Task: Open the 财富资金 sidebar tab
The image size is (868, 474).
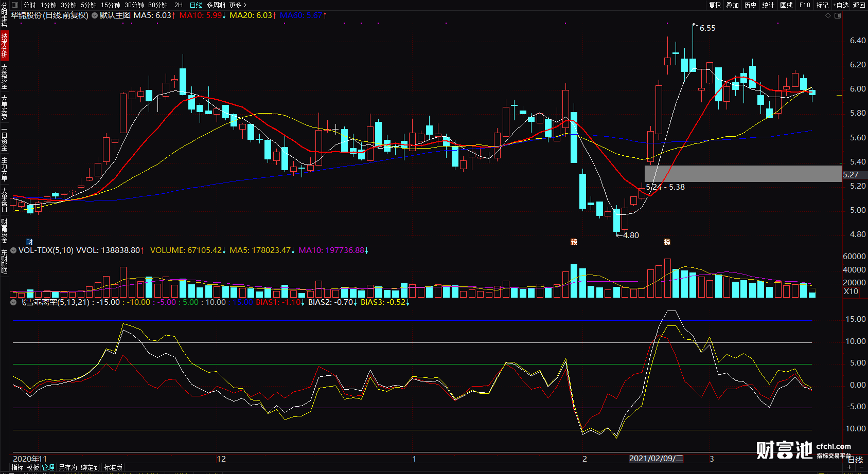Action: pos(4,231)
